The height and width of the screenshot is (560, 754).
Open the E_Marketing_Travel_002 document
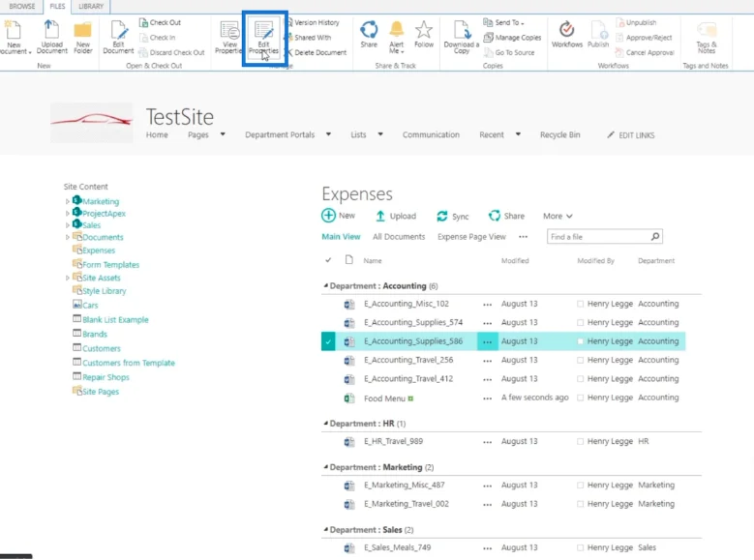[x=407, y=504]
